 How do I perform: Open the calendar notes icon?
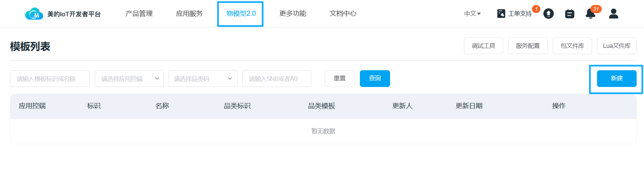click(x=570, y=14)
